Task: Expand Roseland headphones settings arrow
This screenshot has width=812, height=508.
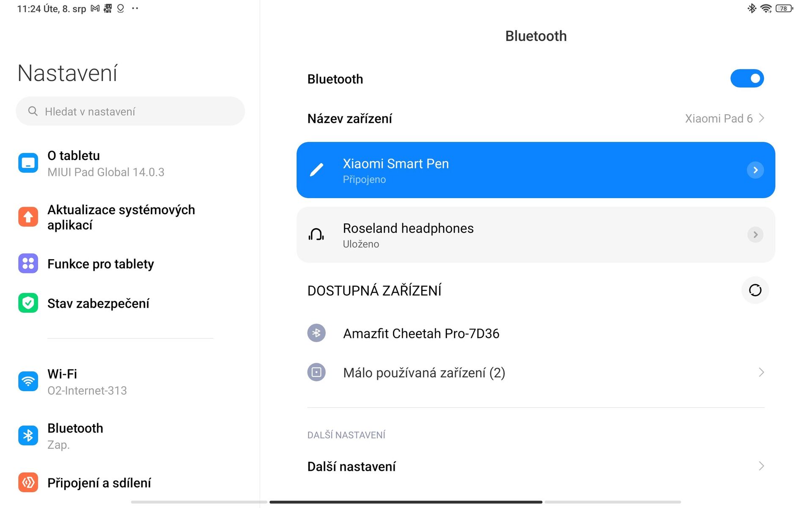Action: 755,235
